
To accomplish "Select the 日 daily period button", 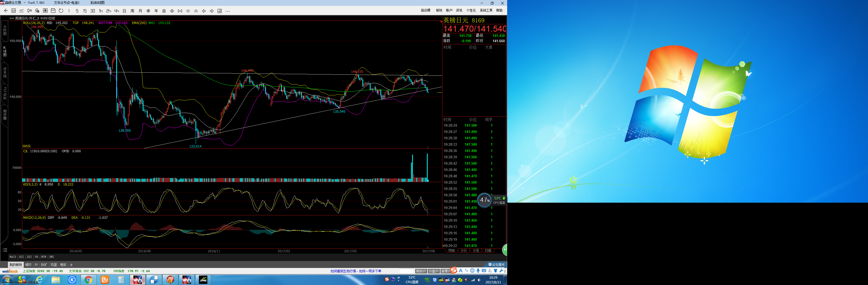I will click(124, 11).
